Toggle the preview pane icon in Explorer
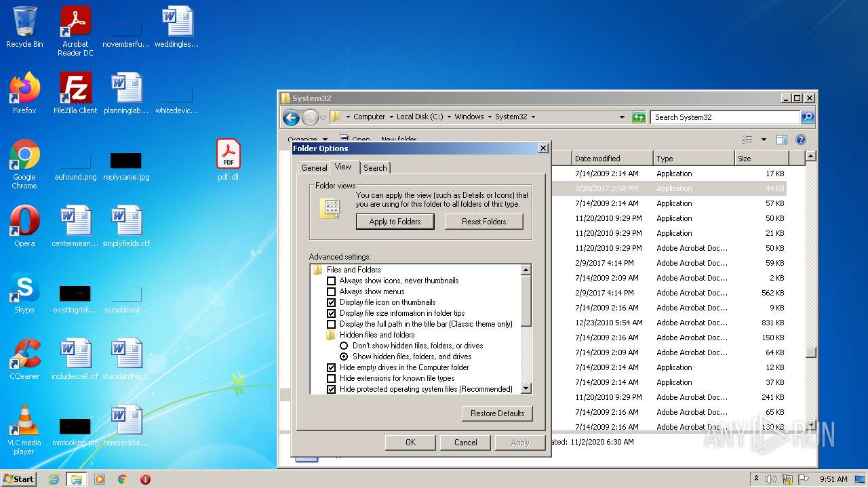This screenshot has height=488, width=868. [781, 140]
